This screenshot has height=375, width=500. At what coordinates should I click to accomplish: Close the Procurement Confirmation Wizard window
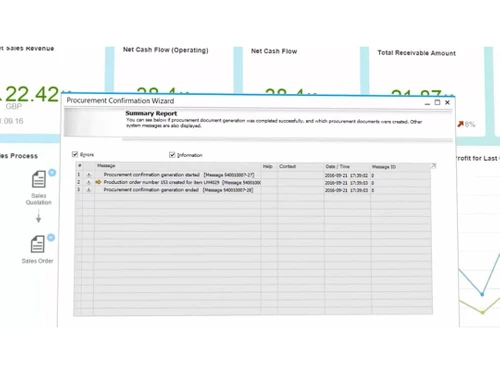click(x=447, y=103)
